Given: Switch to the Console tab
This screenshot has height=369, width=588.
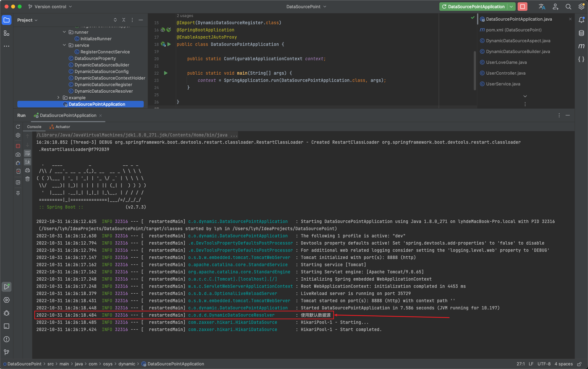Looking at the screenshot, I should [x=34, y=127].
